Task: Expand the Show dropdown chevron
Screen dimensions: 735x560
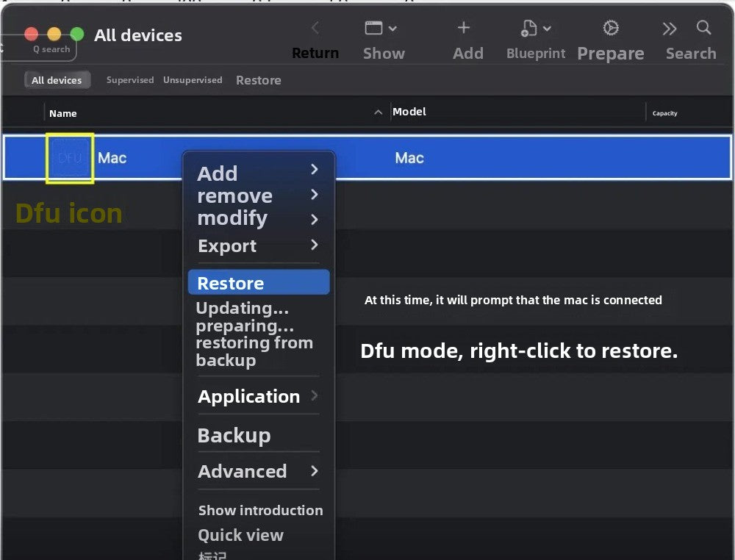Action: point(392,29)
